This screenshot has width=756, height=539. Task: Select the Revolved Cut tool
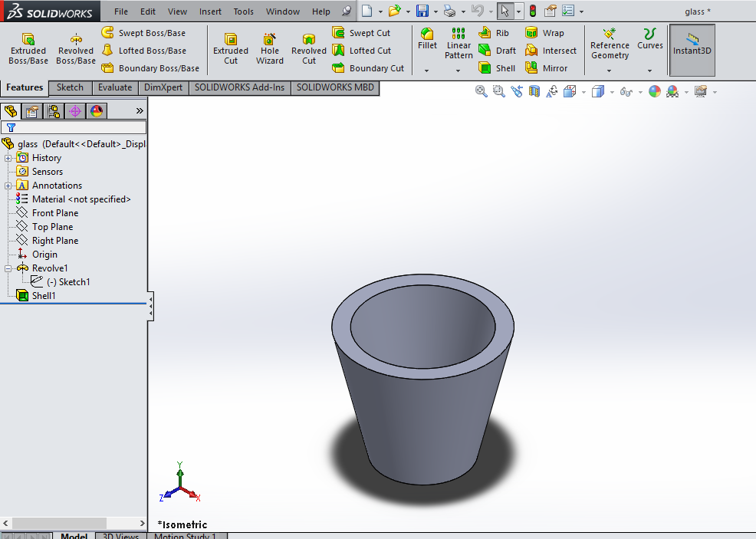(x=308, y=48)
